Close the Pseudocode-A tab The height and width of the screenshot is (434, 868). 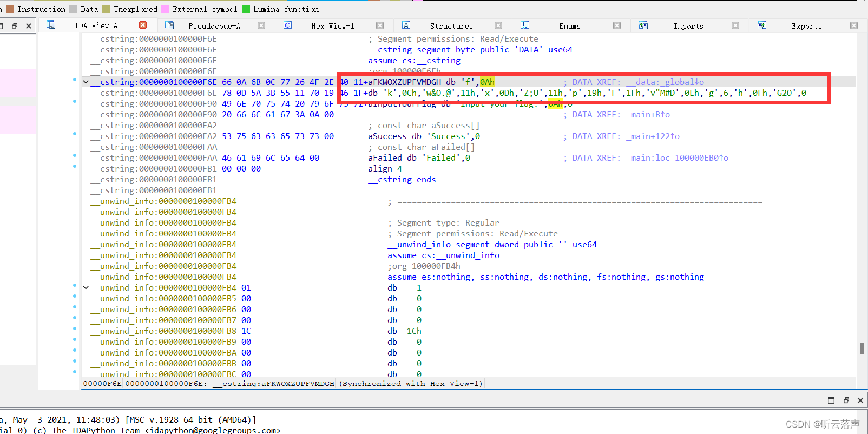261,25
